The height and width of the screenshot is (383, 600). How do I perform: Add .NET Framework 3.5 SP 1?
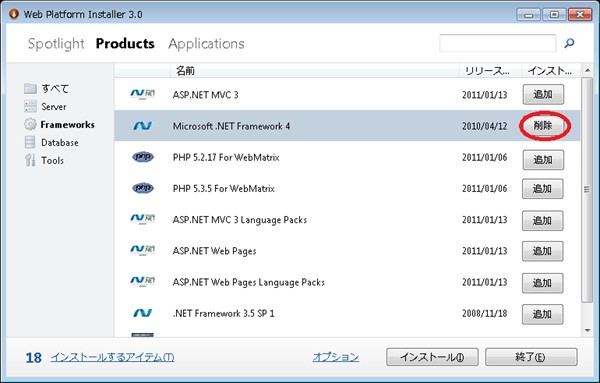pyautogui.click(x=543, y=314)
